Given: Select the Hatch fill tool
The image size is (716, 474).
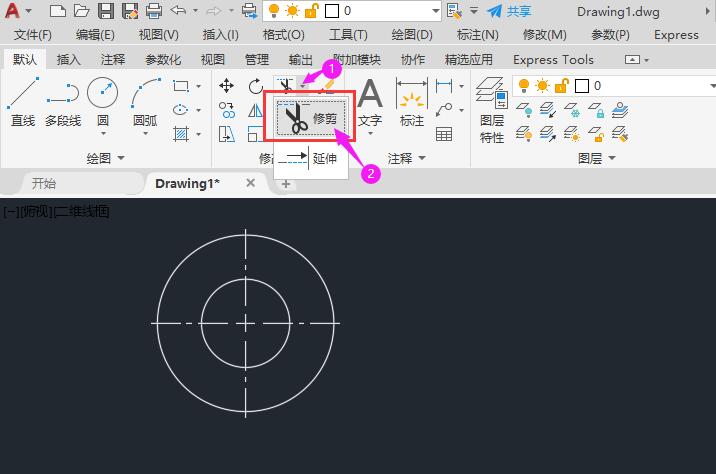Looking at the screenshot, I should (x=181, y=134).
